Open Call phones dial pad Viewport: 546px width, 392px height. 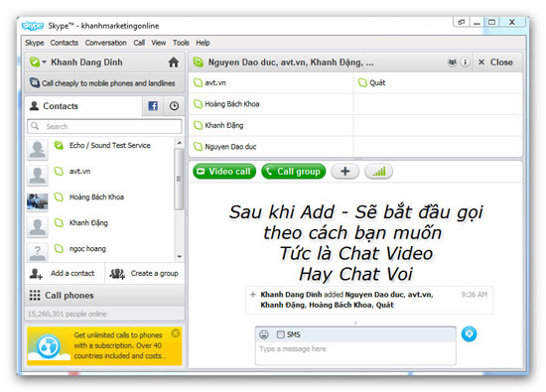coord(104,295)
